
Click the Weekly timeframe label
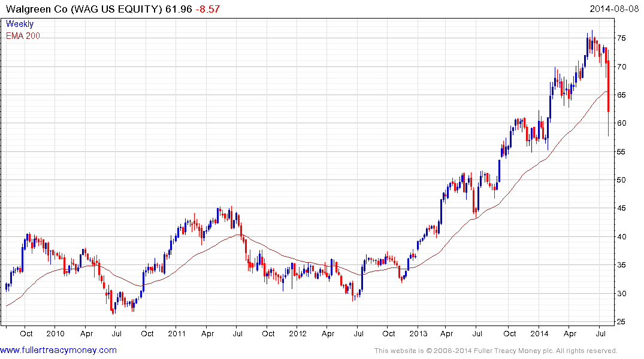20,24
